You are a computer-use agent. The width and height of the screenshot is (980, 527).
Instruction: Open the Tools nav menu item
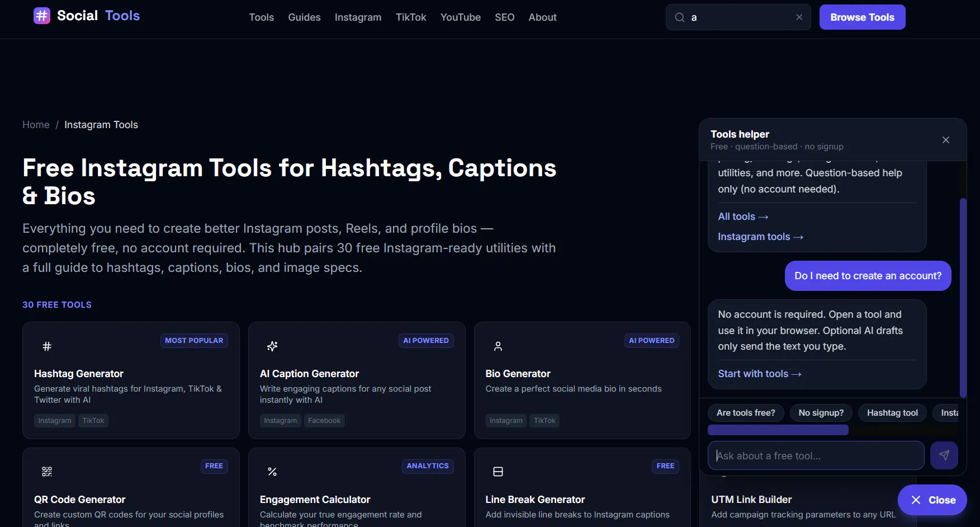(x=262, y=17)
